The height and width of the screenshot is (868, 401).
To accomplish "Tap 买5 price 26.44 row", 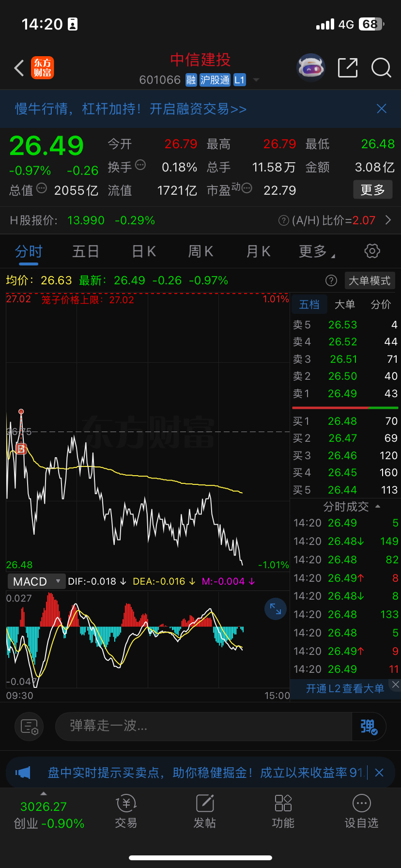I will 345,490.
